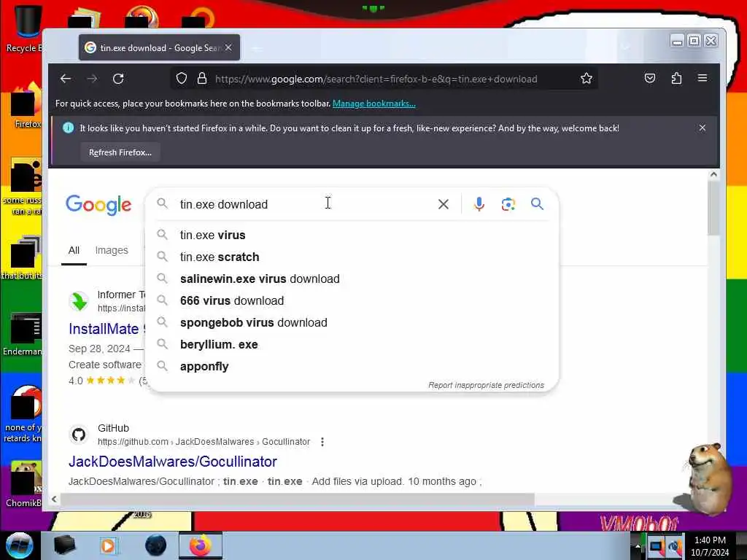Click the horizontal scrollbar left arrow
The height and width of the screenshot is (560, 747).
pos(54,499)
